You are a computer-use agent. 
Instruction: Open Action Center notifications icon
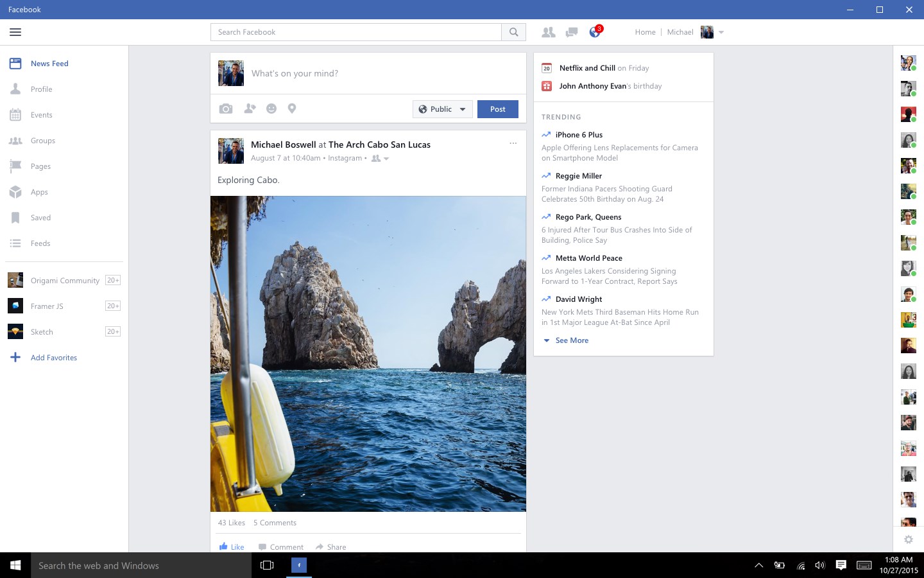pos(841,565)
